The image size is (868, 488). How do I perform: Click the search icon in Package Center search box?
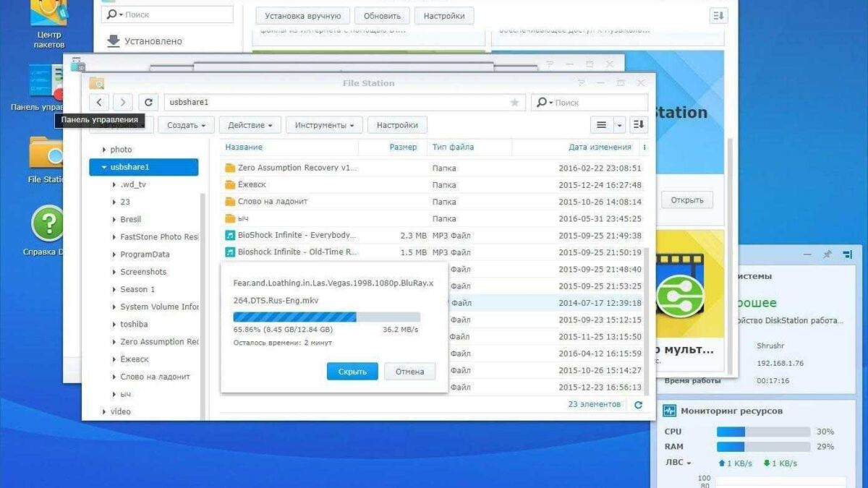[x=113, y=14]
